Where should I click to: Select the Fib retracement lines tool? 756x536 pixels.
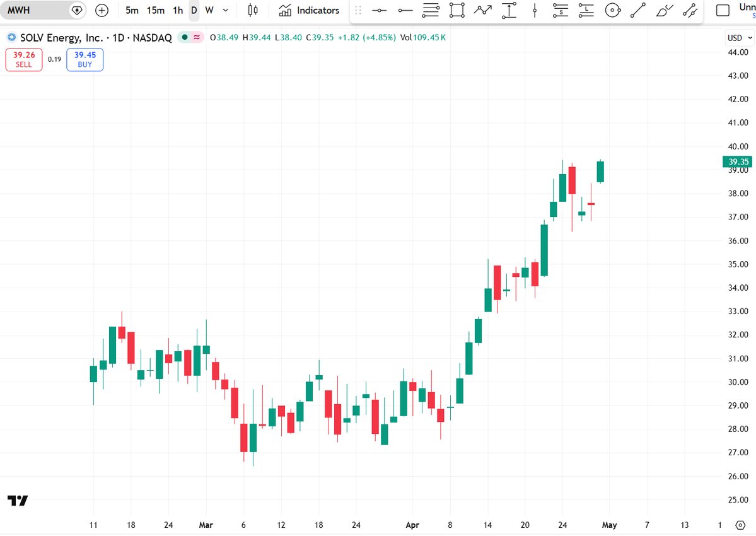431,10
